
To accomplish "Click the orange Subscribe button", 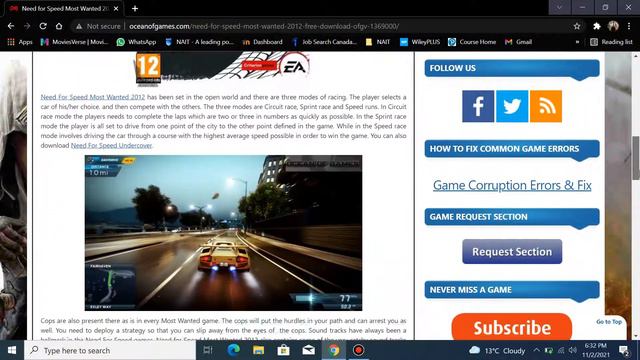I will pos(512,327).
